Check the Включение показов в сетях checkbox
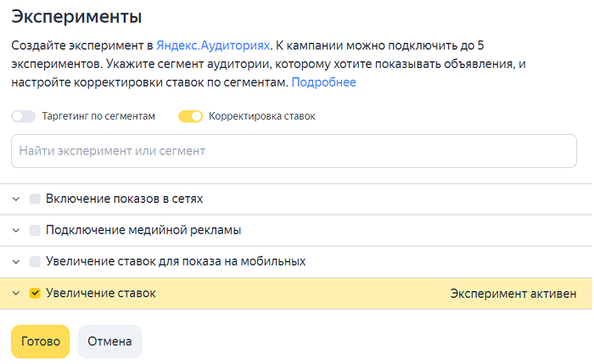This screenshot has width=594, height=364. click(x=35, y=199)
